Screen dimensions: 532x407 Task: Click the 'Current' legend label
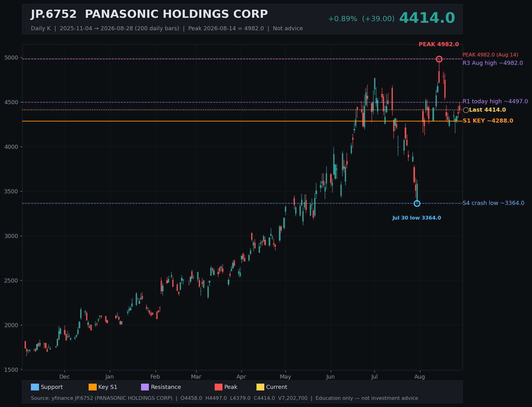pyautogui.click(x=276, y=387)
